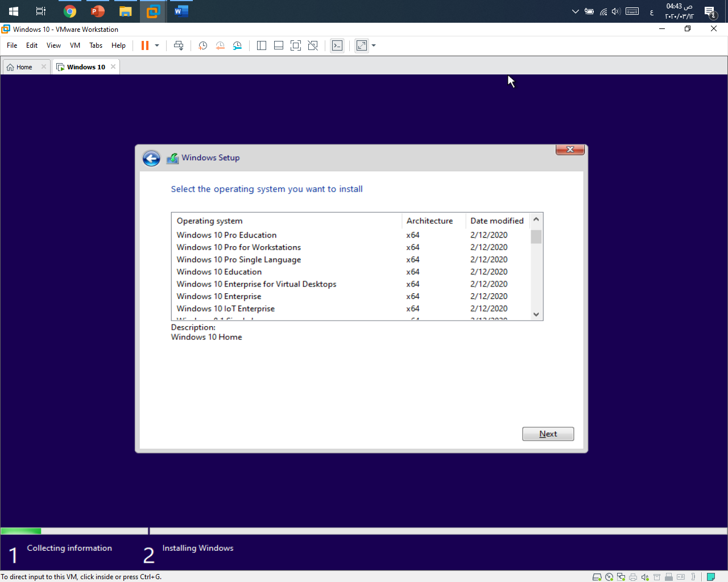
Task: Click the Operating system column header
Action: 287,221
